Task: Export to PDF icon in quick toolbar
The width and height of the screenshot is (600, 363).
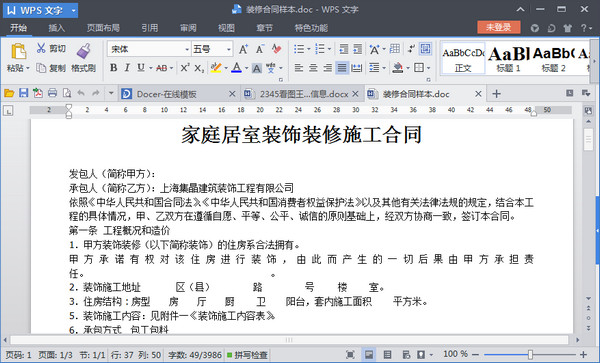Action: tap(38, 93)
